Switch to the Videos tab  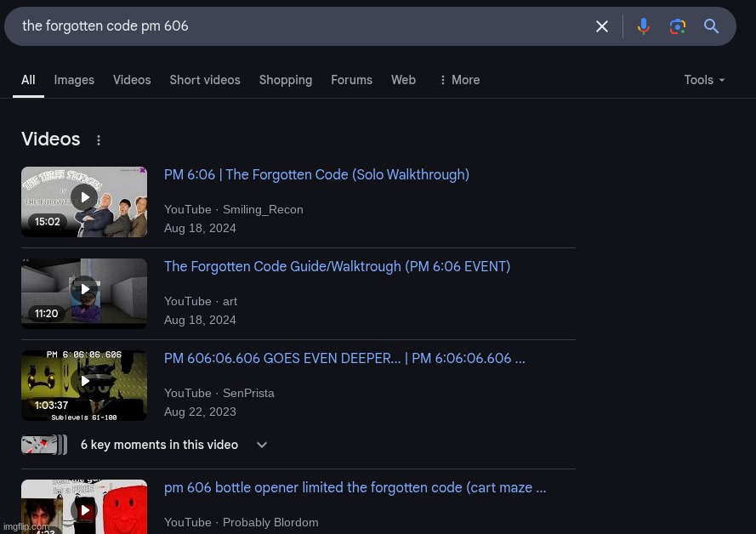pyautogui.click(x=132, y=80)
